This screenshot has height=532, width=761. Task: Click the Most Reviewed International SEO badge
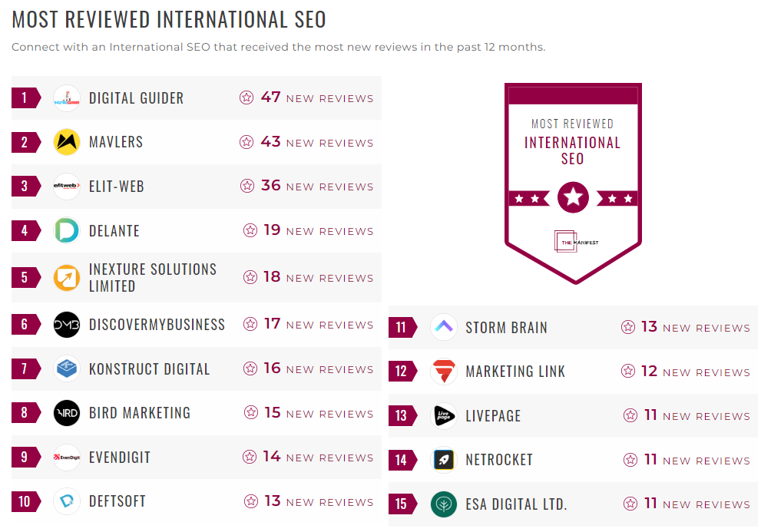point(573,182)
